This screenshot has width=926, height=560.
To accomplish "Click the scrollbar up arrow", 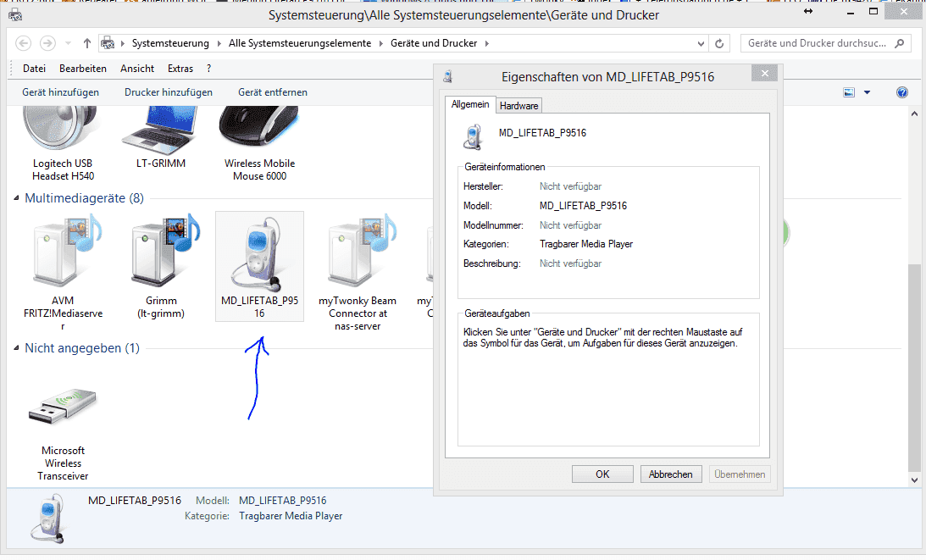I will click(x=914, y=114).
